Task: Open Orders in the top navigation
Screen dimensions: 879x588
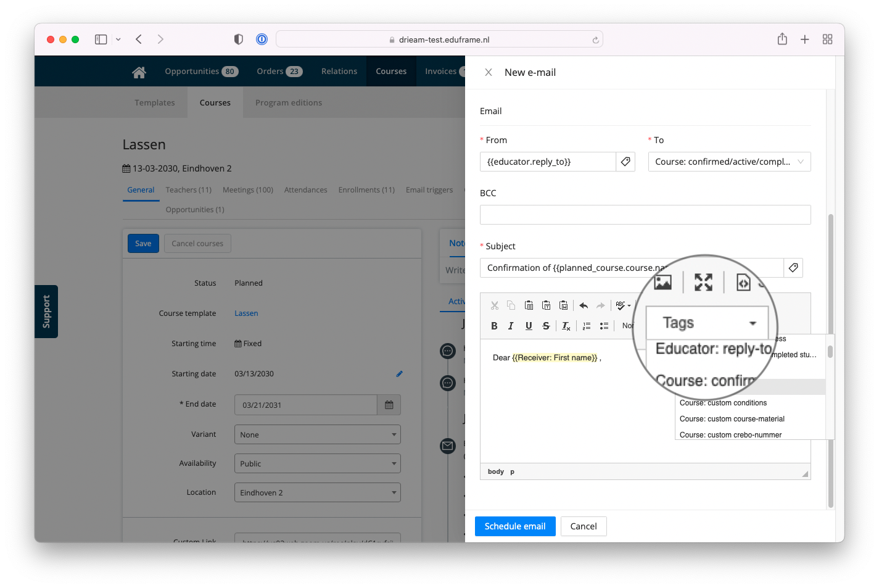Action: (279, 71)
